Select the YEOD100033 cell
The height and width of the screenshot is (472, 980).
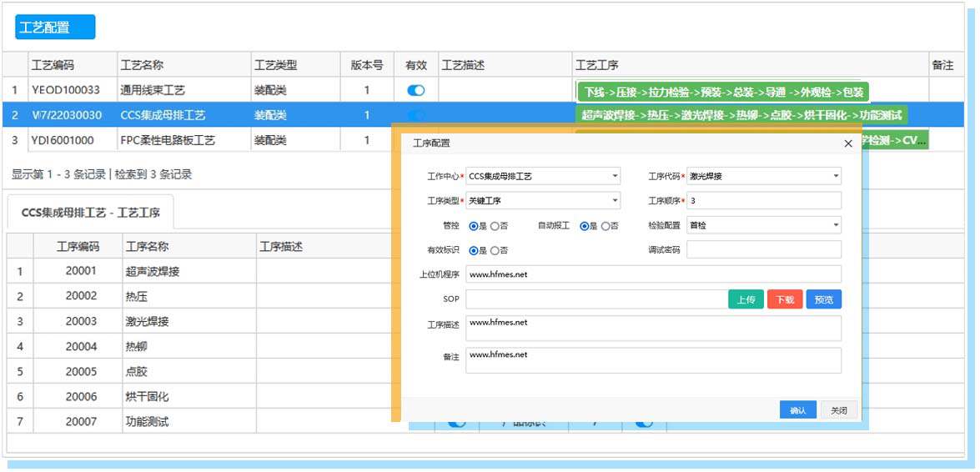click(x=71, y=91)
